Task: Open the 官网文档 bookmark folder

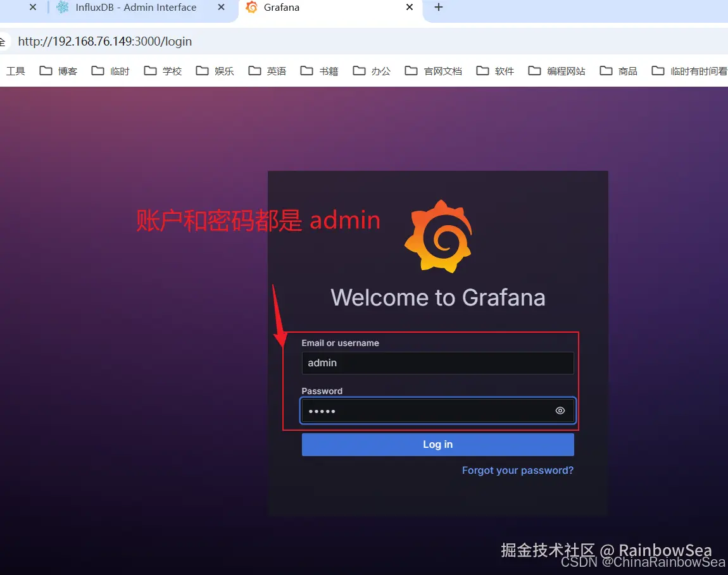Action: (x=434, y=71)
